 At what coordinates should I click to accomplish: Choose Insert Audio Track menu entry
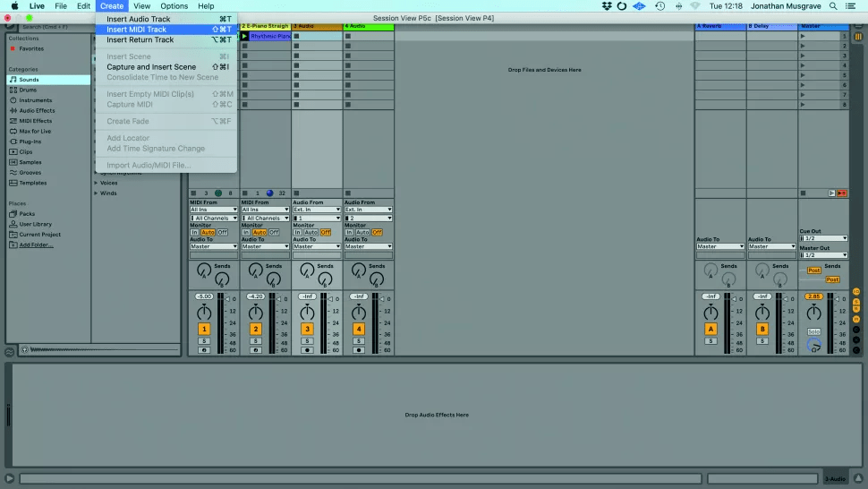click(x=138, y=19)
